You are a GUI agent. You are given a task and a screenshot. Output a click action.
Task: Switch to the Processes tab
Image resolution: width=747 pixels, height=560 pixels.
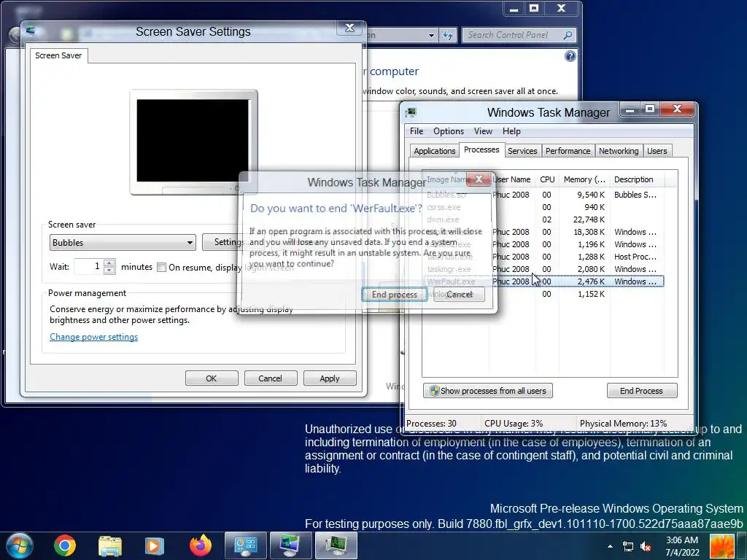coord(481,149)
